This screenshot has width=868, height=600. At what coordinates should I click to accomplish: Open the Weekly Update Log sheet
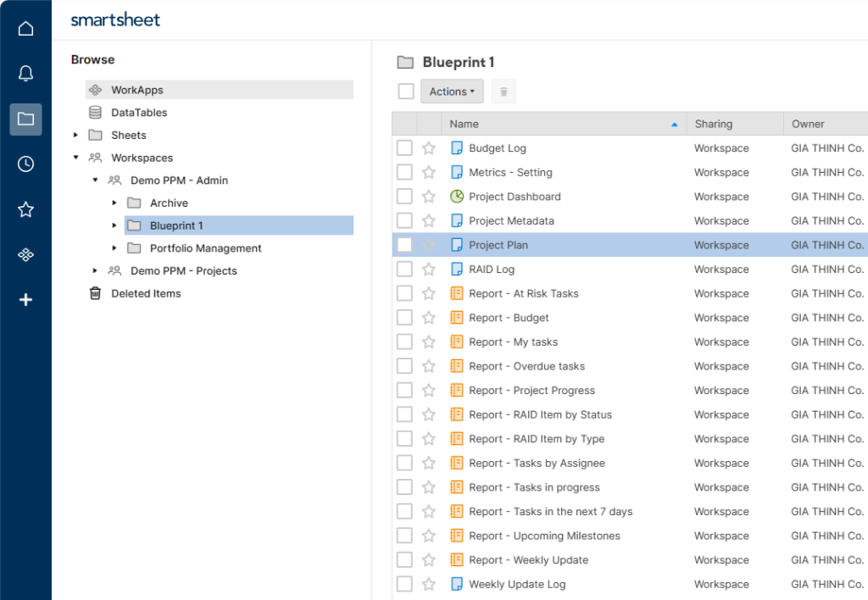(x=517, y=585)
